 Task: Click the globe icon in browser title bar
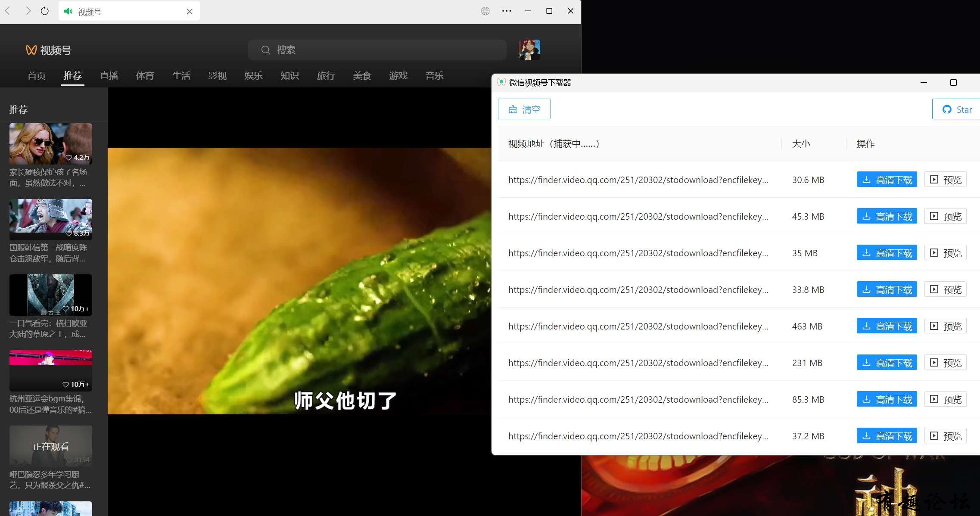tap(485, 11)
